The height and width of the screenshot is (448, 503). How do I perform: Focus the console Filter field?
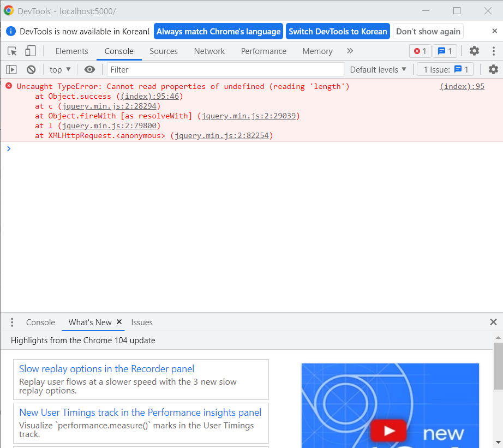pyautogui.click(x=225, y=70)
